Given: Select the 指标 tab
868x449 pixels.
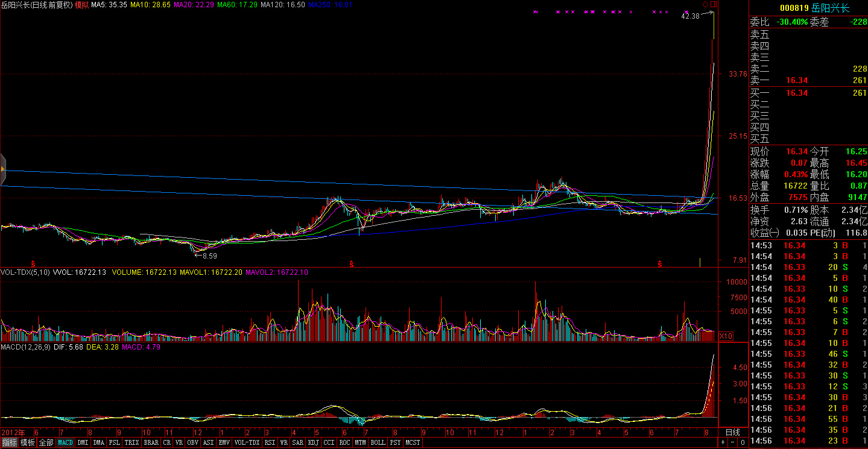Looking at the screenshot, I should tap(9, 442).
